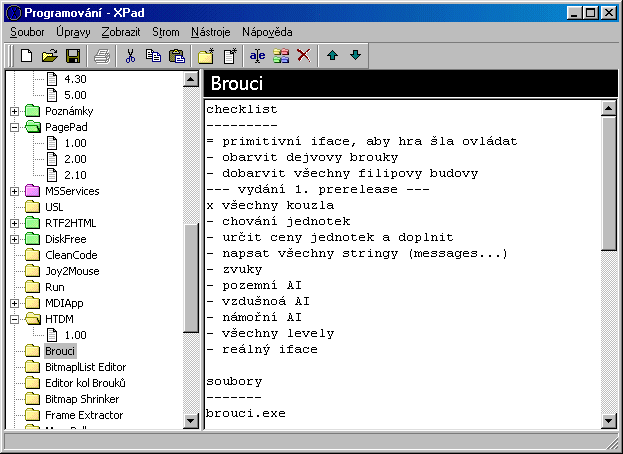Image resolution: width=623 pixels, height=454 pixels.
Task: Select Bitmap Shrinker tree item
Action: pos(82,399)
